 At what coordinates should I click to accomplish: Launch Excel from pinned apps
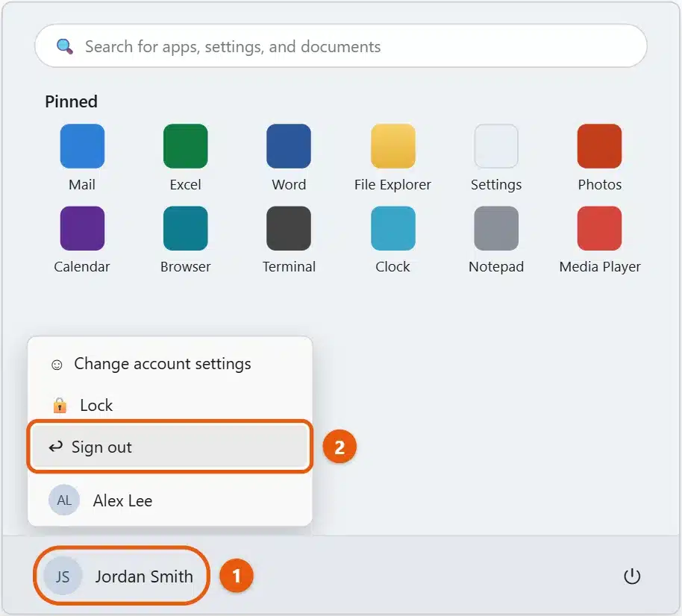tap(186, 146)
